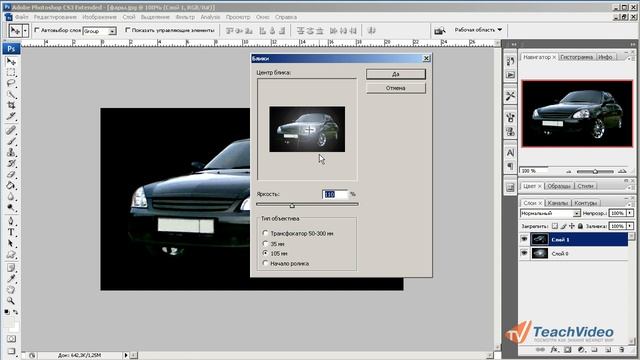Select the Move tool in toolbox
This screenshot has width=640, height=360.
[x=11, y=62]
